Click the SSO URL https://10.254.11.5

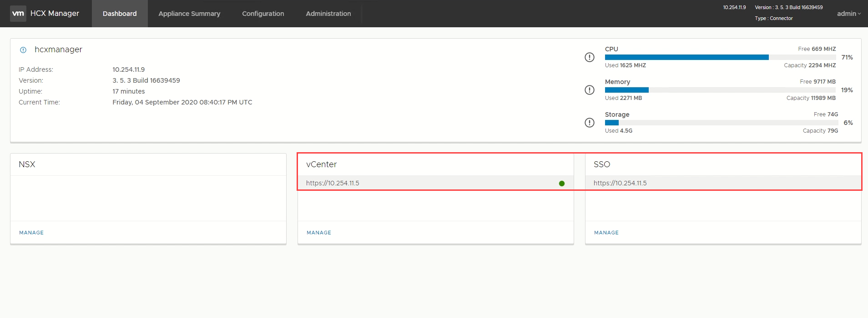[x=620, y=183]
